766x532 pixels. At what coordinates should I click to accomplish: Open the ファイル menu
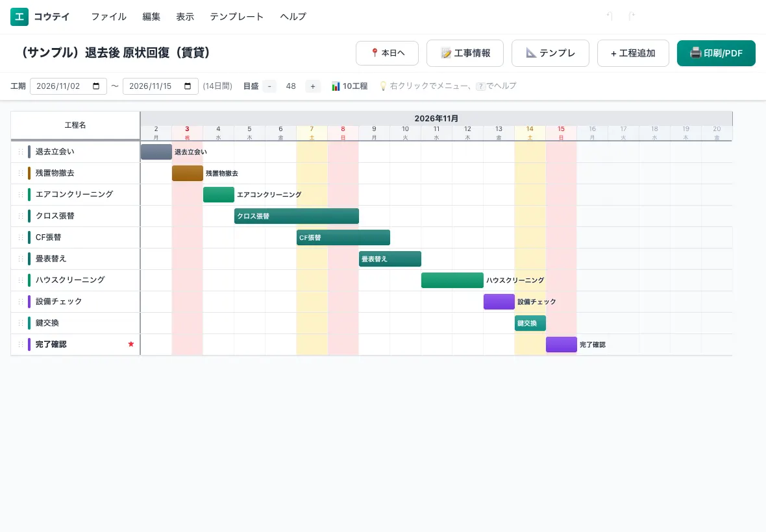[108, 17]
